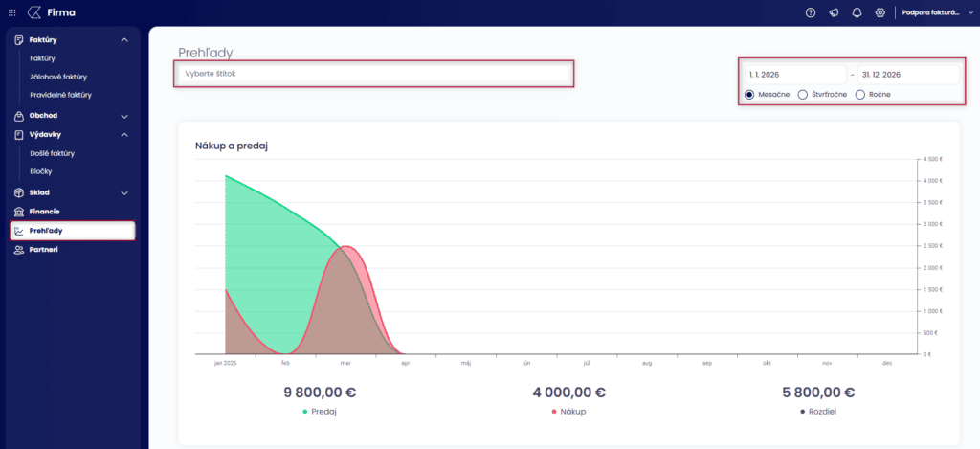Click the megaphone announcements icon
This screenshot has width=980, height=449.
(x=834, y=12)
